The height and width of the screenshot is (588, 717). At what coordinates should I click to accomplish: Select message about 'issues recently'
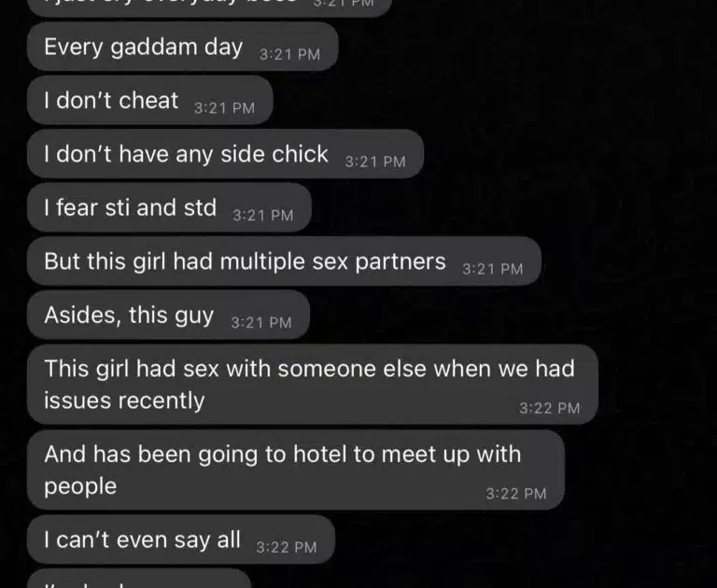(x=313, y=385)
